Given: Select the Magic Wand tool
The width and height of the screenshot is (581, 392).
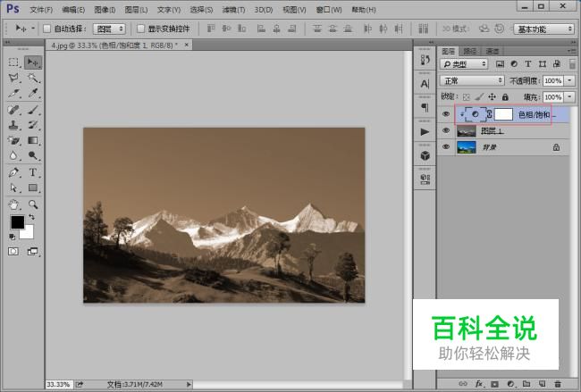Looking at the screenshot, I should [x=33, y=78].
